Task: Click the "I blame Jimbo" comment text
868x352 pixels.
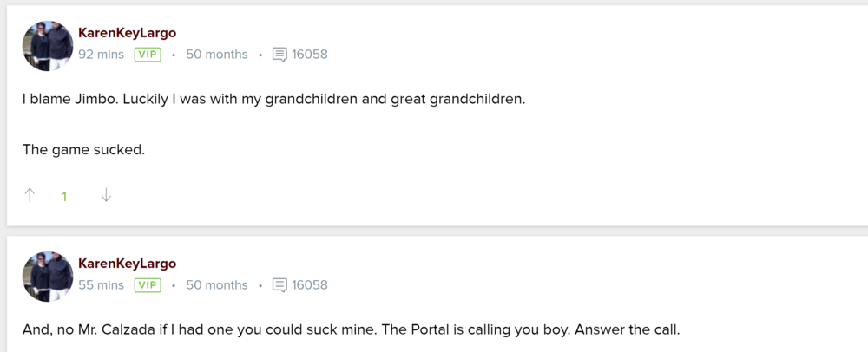Action: [273, 99]
